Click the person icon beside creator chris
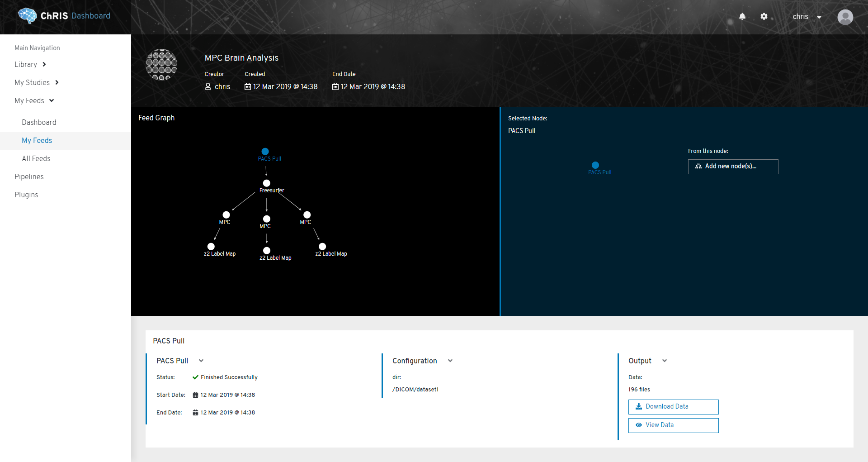 [x=208, y=86]
